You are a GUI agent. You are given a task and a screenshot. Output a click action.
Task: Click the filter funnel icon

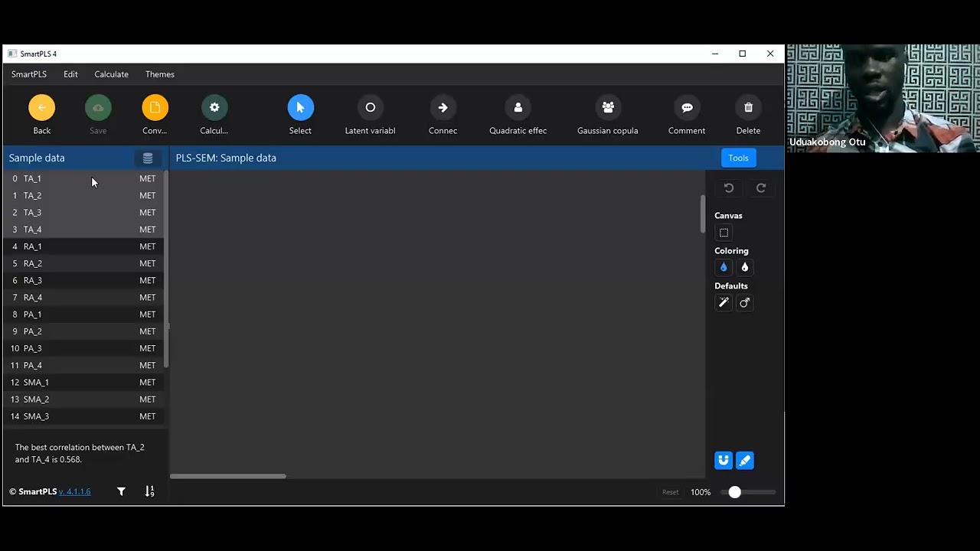pos(121,491)
